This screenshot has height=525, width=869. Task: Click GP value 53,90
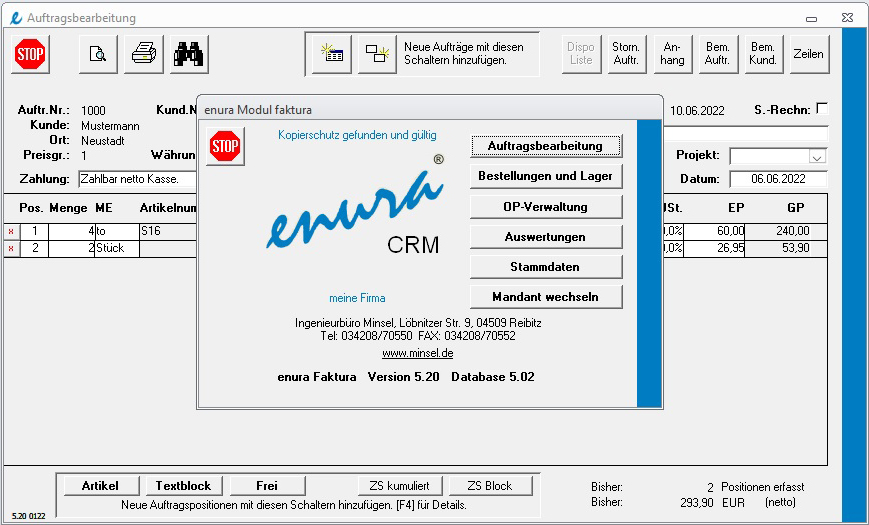click(x=786, y=249)
